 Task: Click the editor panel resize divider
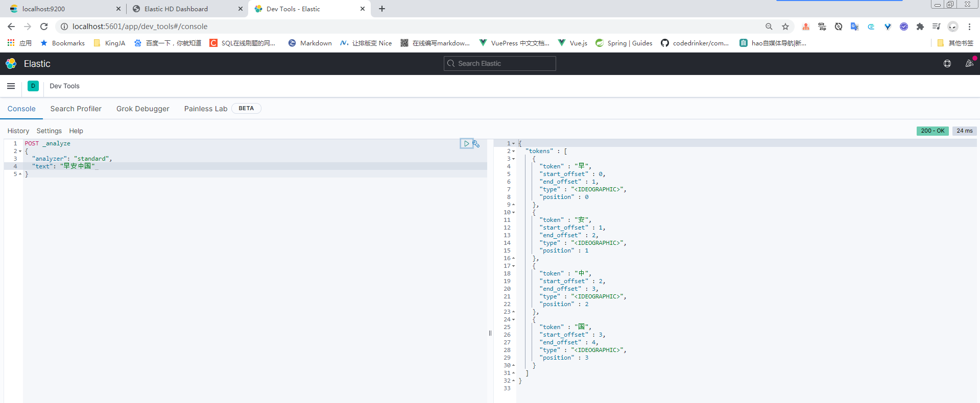point(490,333)
